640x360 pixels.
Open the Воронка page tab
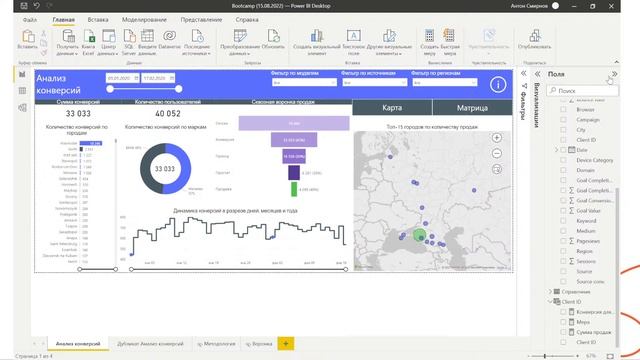(x=259, y=344)
